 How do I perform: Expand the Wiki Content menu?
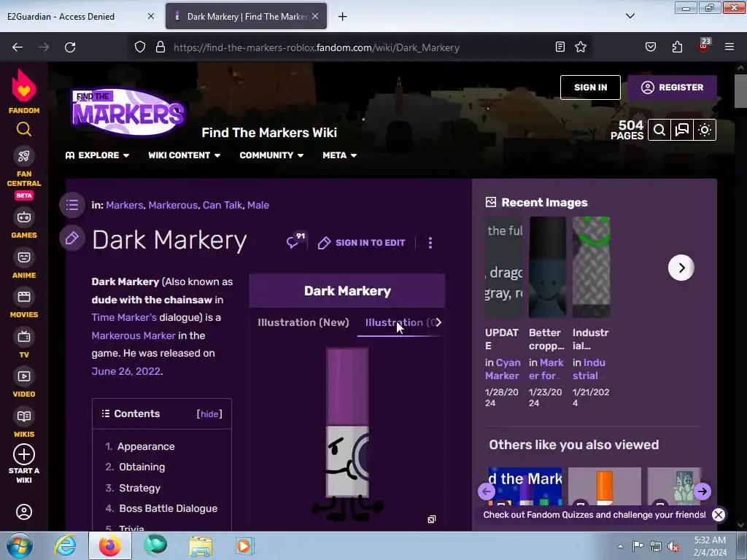[184, 155]
